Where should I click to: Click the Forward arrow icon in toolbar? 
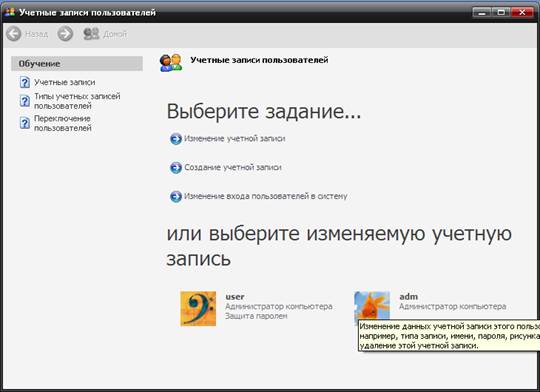[x=65, y=34]
